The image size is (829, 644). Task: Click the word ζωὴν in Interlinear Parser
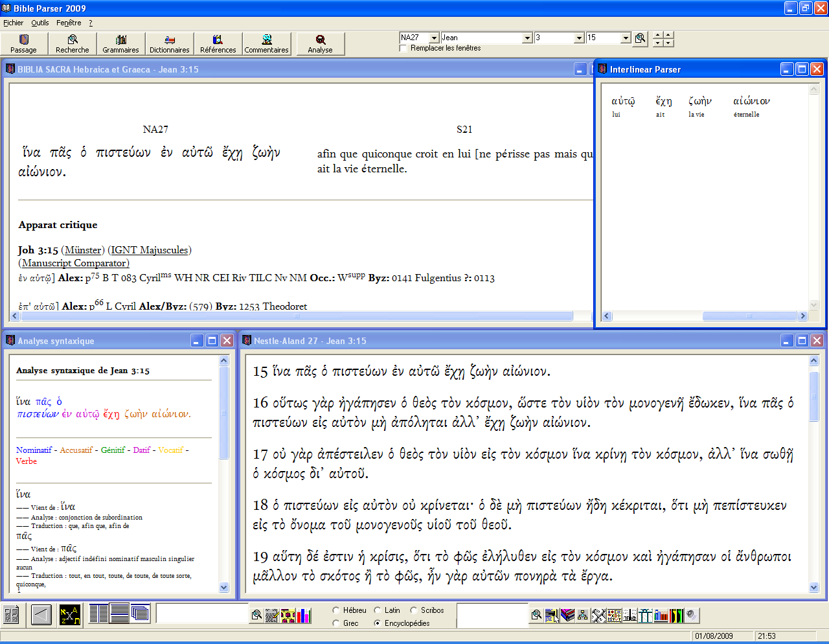tap(700, 101)
